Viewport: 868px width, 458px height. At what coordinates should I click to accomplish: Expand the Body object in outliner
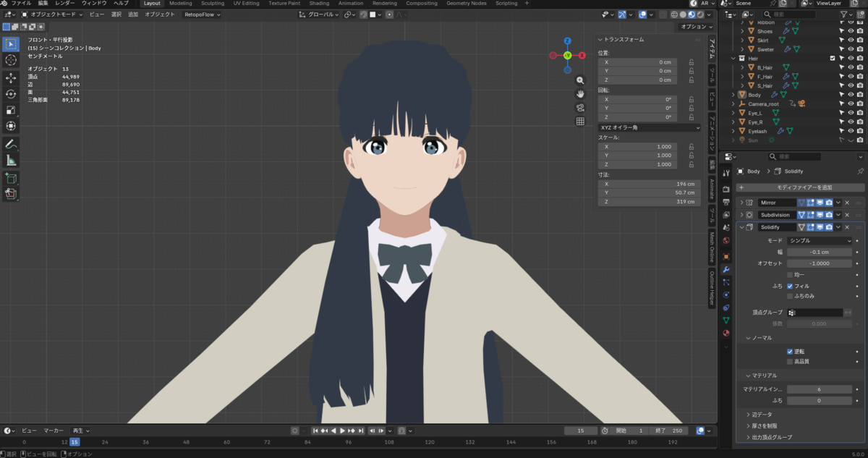point(733,95)
